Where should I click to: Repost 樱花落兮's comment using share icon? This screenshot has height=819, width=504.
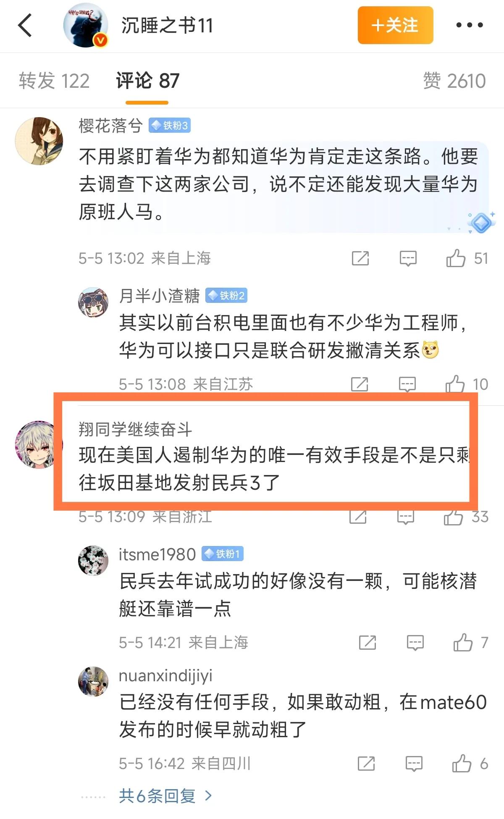[x=360, y=258]
